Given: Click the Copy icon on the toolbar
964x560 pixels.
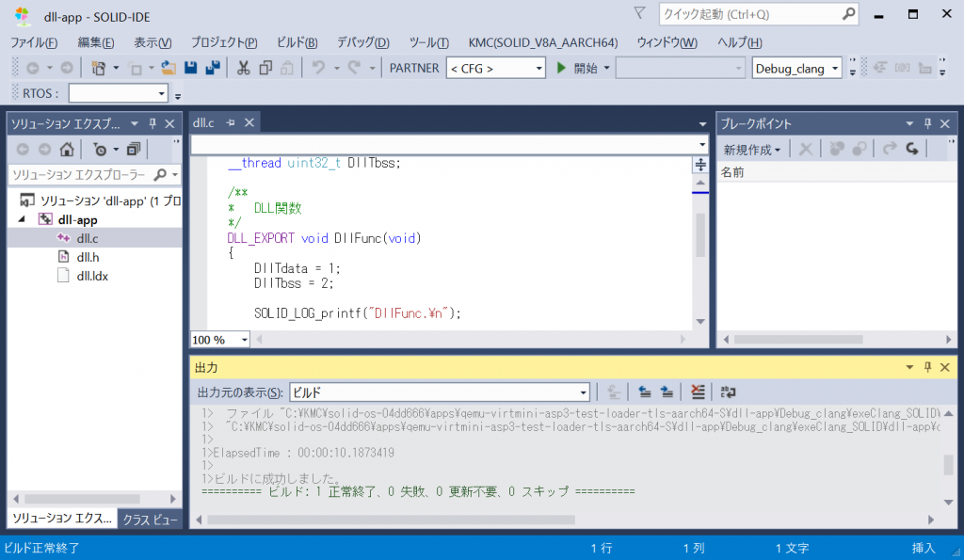Looking at the screenshot, I should [265, 68].
